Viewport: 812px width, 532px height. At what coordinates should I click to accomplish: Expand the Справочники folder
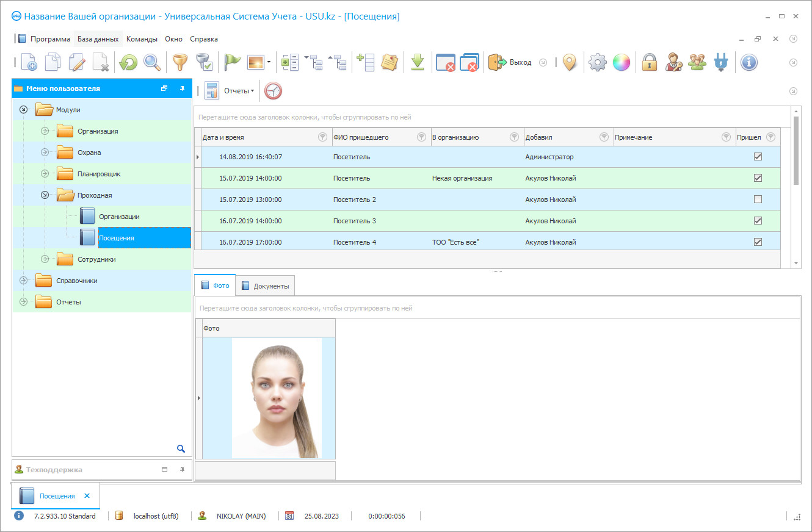click(23, 280)
